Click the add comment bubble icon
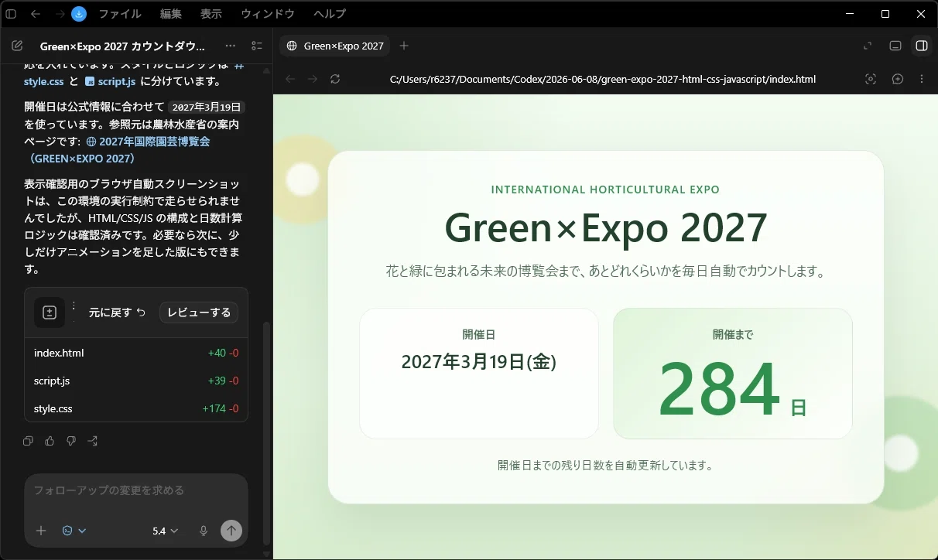 point(898,79)
